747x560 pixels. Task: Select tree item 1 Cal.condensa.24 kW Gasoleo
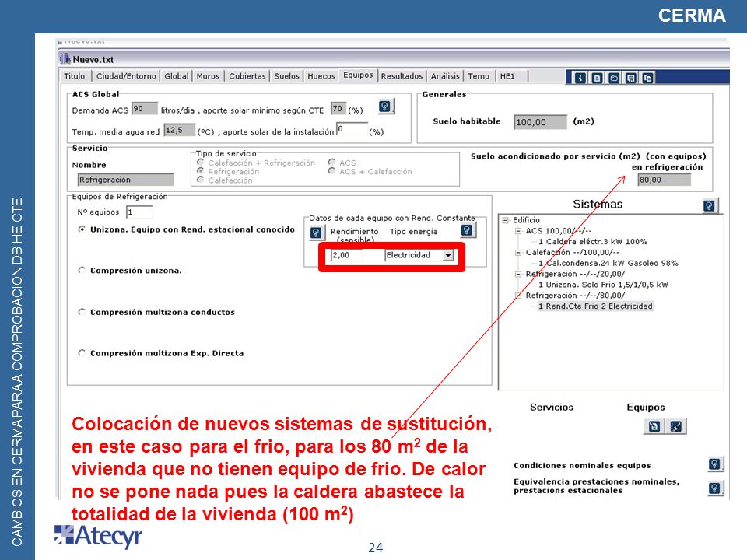(x=608, y=264)
